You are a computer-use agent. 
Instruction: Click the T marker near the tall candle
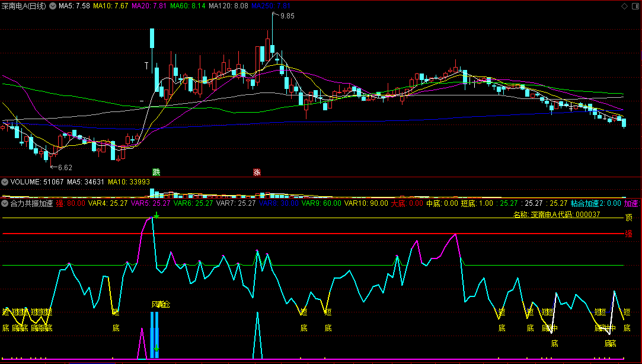coord(146,66)
